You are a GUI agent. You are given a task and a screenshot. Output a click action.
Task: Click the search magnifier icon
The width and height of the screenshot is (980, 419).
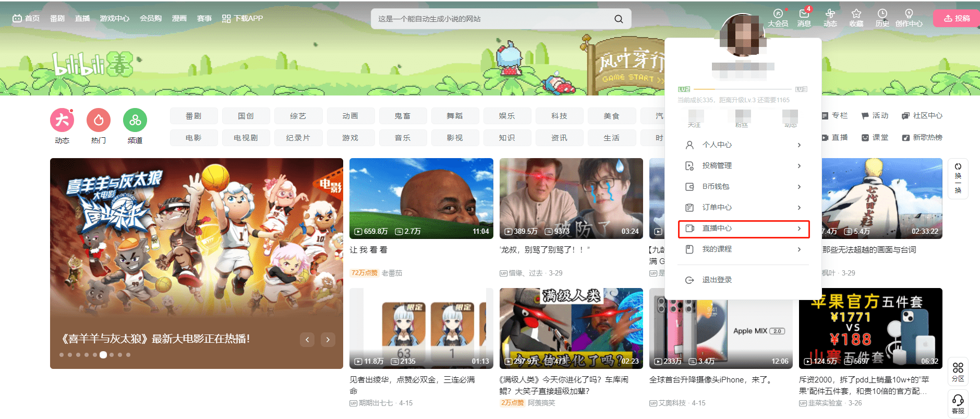coord(619,19)
